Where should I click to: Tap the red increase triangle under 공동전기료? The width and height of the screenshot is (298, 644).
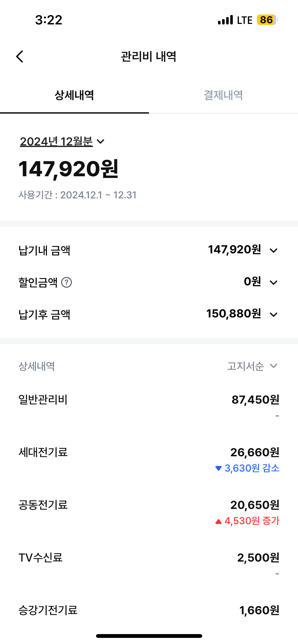218,521
